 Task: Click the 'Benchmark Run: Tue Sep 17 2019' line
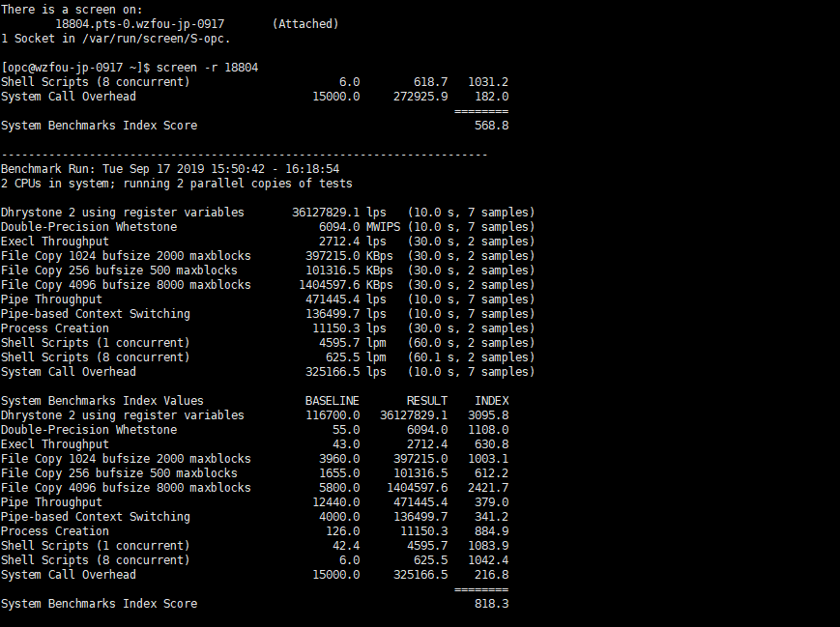pos(170,169)
